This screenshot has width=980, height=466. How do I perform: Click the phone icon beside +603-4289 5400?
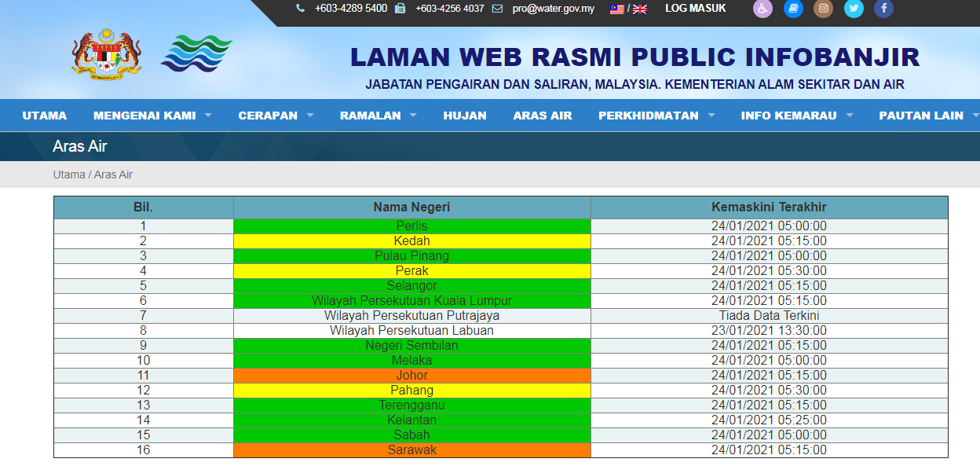pos(301,9)
